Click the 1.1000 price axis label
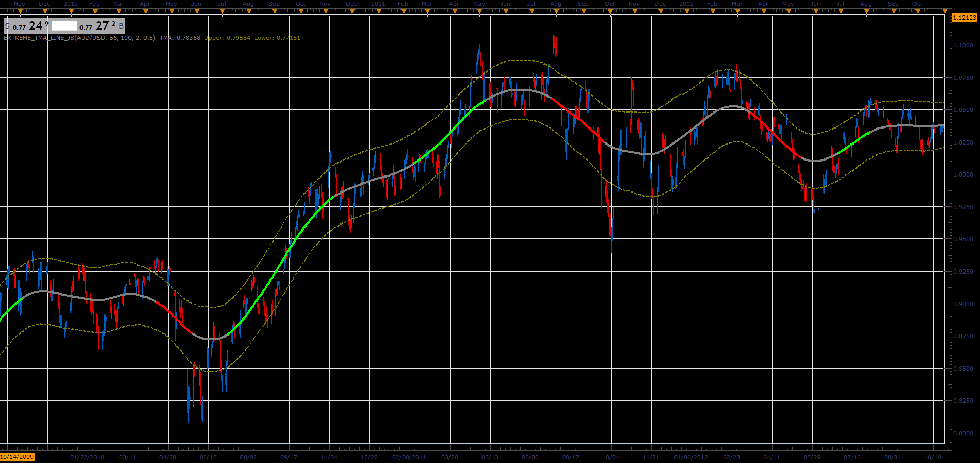Image resolution: width=980 pixels, height=463 pixels. (963, 45)
